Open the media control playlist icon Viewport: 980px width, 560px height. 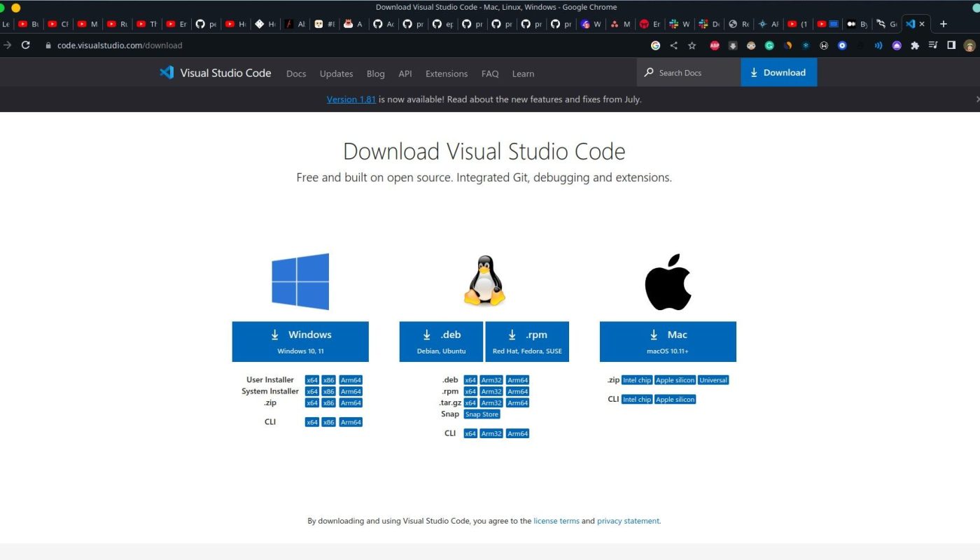click(933, 45)
